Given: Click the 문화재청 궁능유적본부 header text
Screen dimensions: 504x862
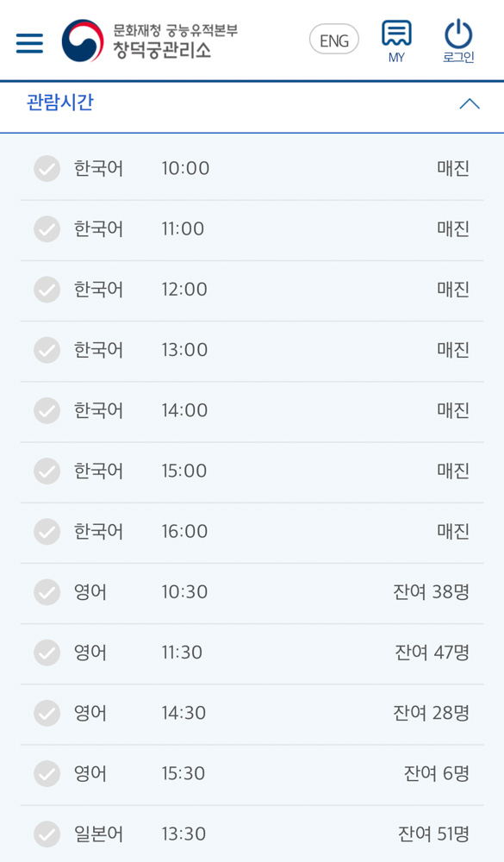Looking at the screenshot, I should point(174,29).
